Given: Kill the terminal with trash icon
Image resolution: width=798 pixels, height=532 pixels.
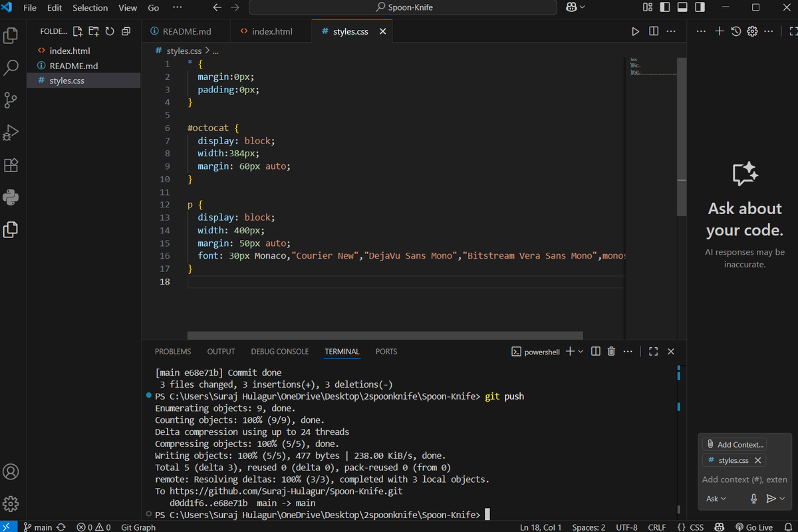Looking at the screenshot, I should pos(612,351).
